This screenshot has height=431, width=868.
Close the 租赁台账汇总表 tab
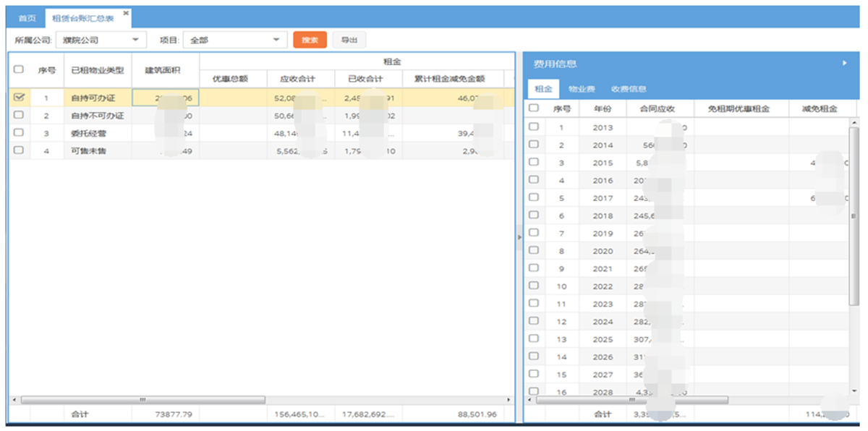tap(126, 13)
